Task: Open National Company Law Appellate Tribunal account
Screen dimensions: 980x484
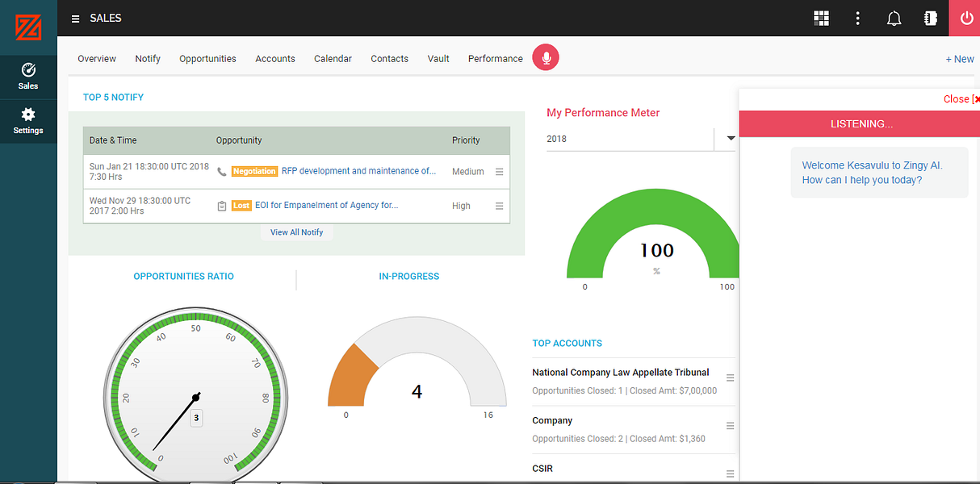Action: coord(620,373)
